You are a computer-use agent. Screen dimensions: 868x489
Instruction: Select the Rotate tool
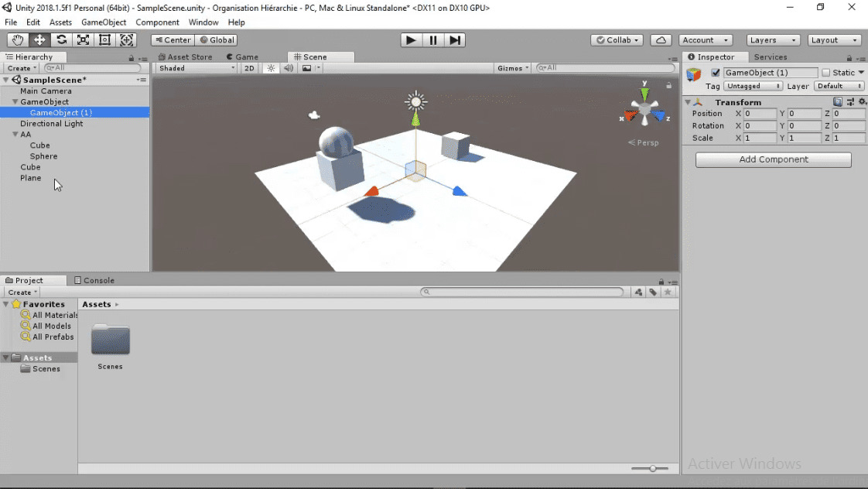[61, 39]
